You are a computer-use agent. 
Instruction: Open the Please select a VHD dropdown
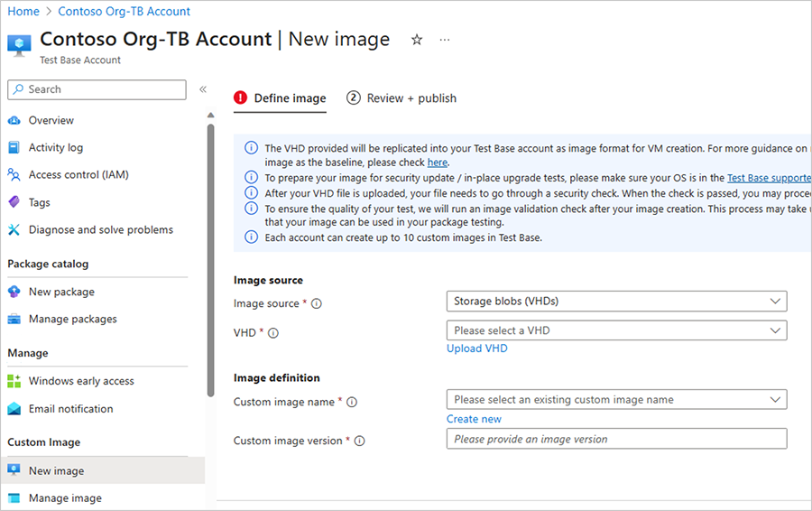[x=617, y=330]
